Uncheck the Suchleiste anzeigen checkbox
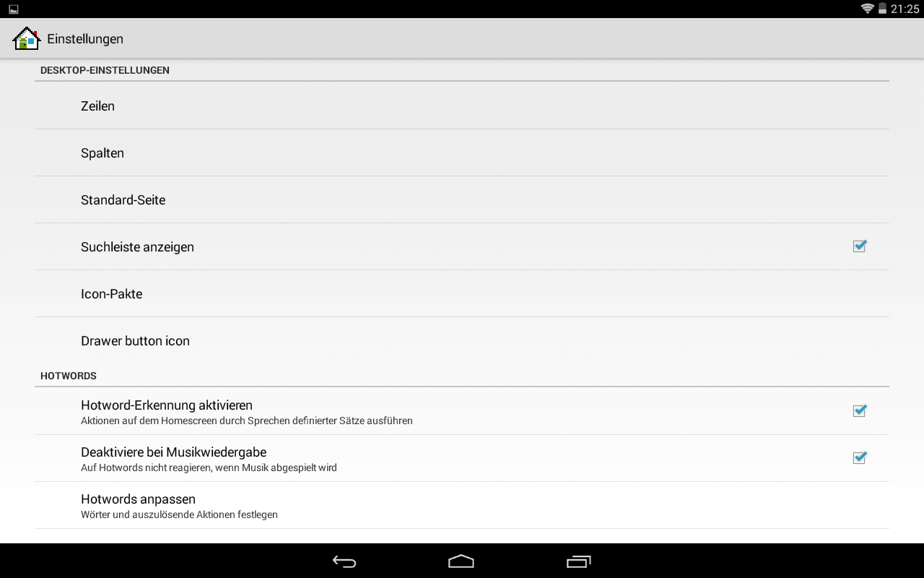Image resolution: width=924 pixels, height=578 pixels. 859,246
